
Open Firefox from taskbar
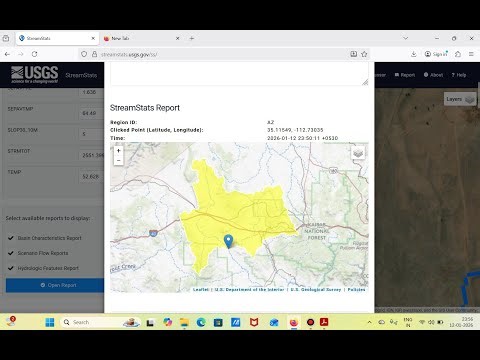(294, 322)
